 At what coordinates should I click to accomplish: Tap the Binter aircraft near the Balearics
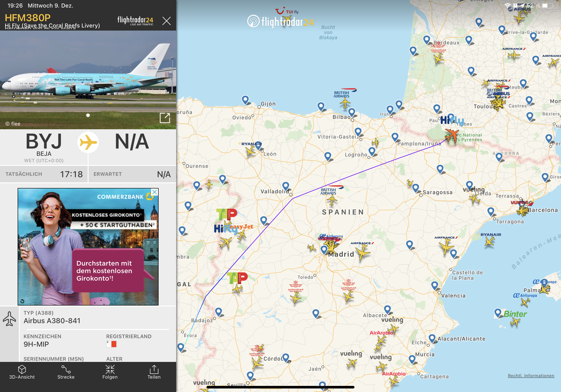pos(515,322)
